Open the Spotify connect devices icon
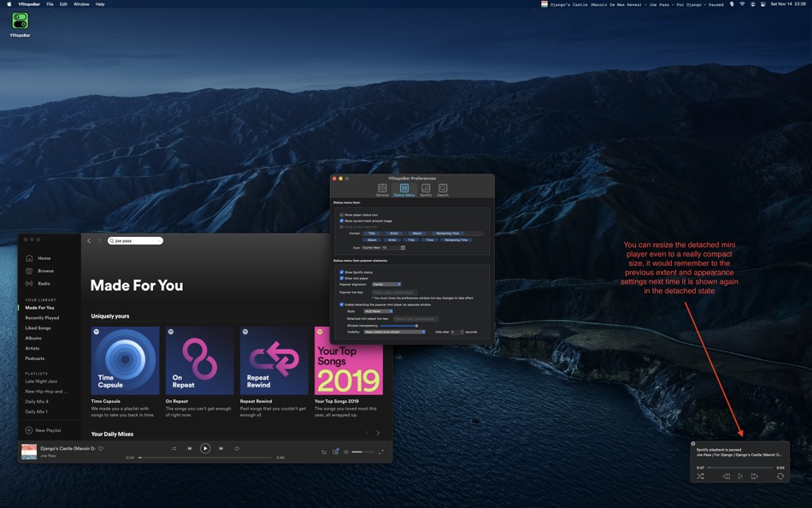The height and width of the screenshot is (508, 812). tap(335, 452)
